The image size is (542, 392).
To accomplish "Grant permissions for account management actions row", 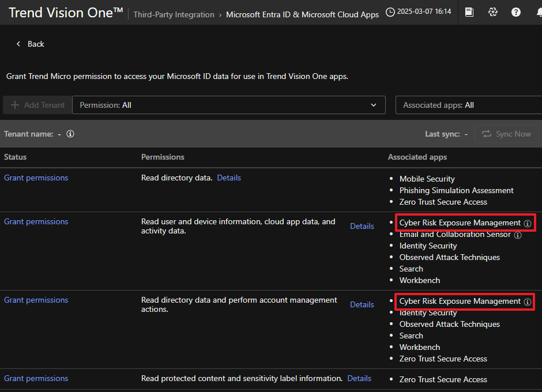I will 36,300.
